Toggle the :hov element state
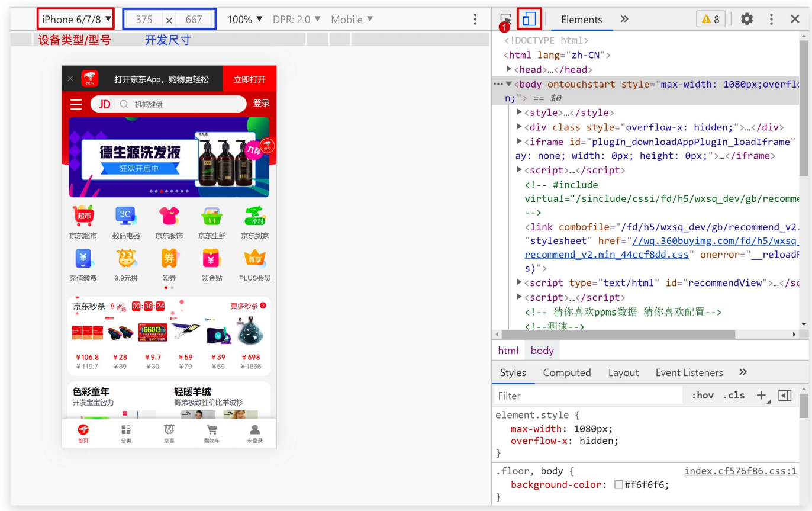Image resolution: width=812 pixels, height=511 pixels. 703,396
